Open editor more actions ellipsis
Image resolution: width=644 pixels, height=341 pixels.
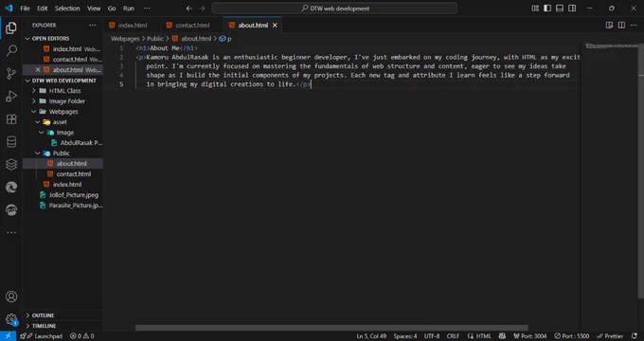(634, 25)
